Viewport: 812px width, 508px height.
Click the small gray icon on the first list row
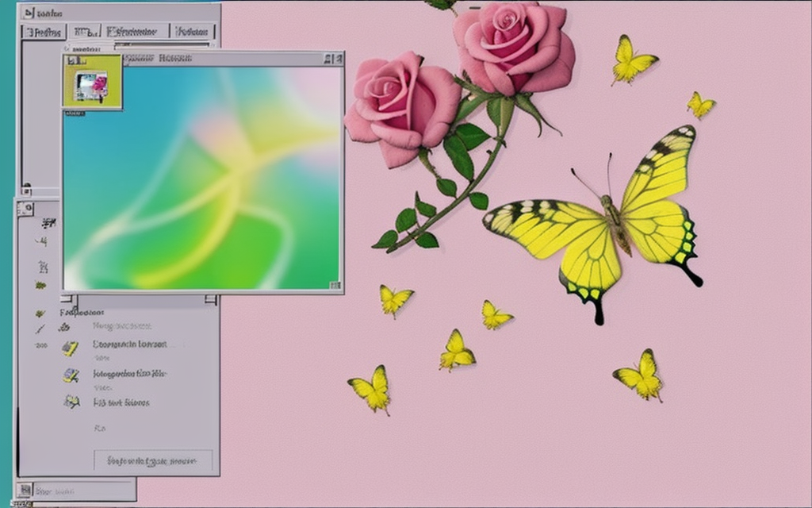click(x=64, y=327)
